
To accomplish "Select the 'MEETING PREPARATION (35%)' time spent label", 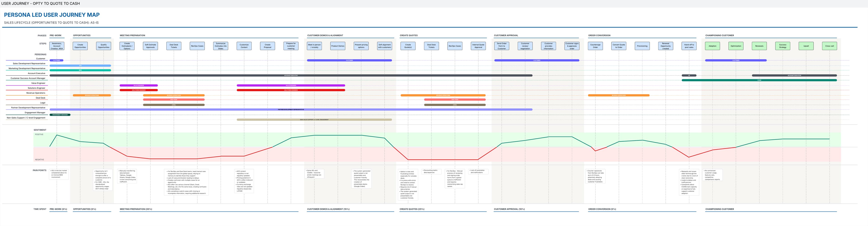I will [x=136, y=209].
